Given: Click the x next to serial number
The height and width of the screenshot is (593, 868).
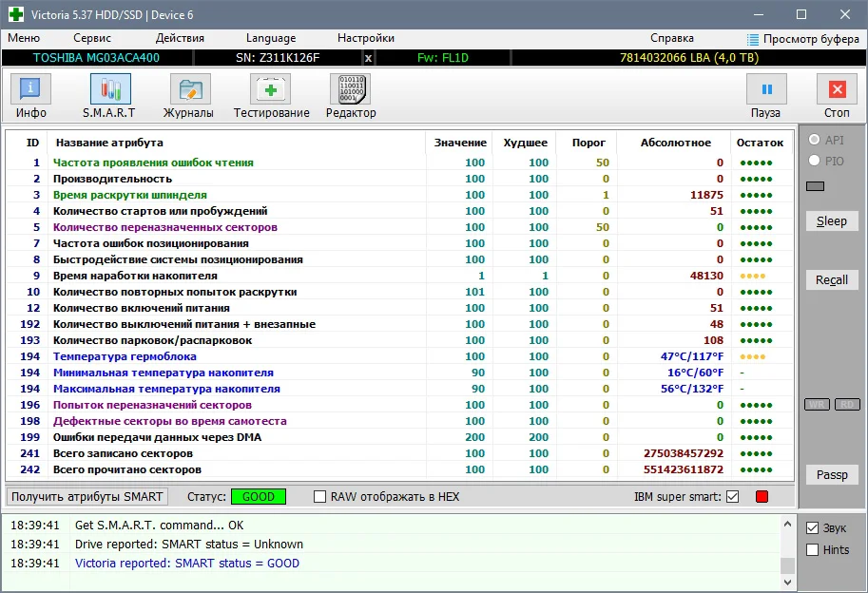Looking at the screenshot, I should click(368, 58).
